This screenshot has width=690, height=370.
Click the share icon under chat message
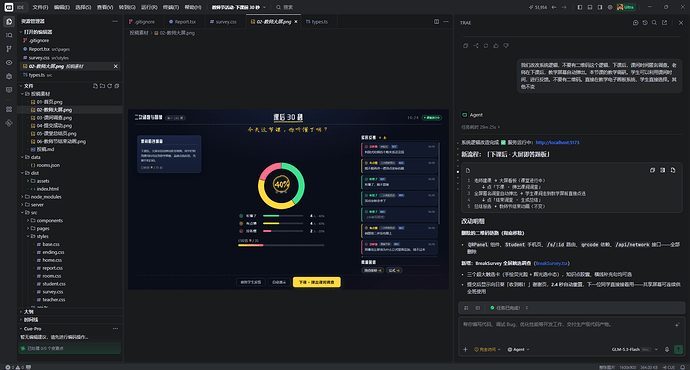coord(476,46)
